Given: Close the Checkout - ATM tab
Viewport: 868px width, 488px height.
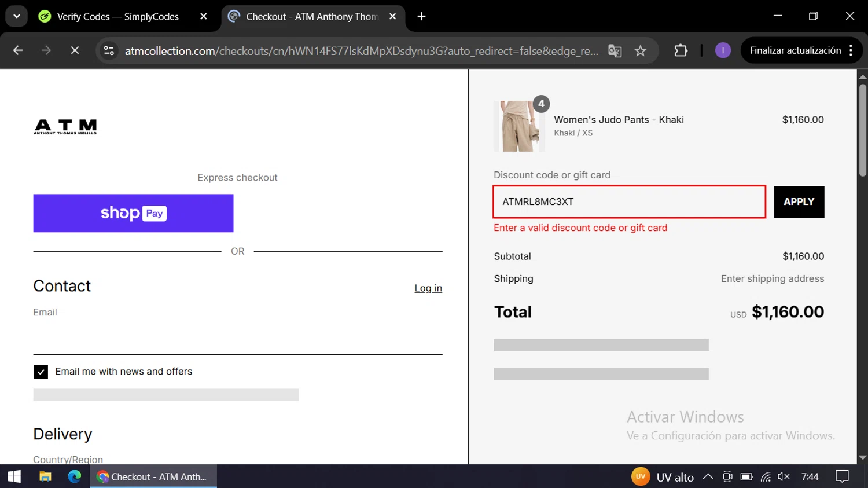Looking at the screenshot, I should click(x=393, y=16).
